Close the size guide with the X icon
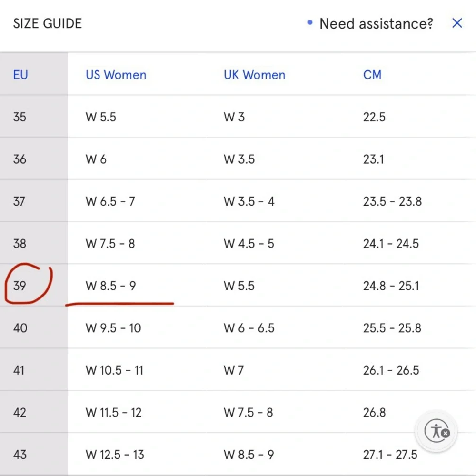 [457, 23]
